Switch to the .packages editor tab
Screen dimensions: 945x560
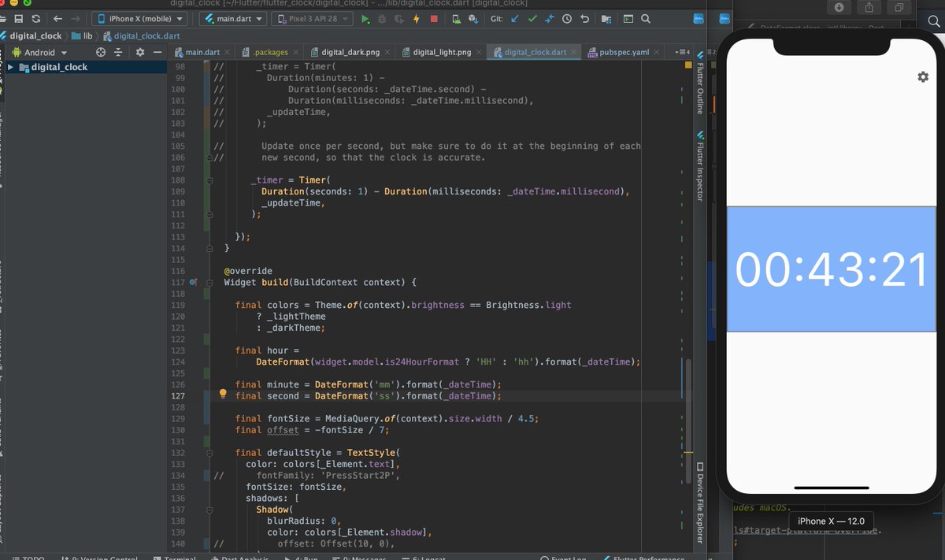click(270, 52)
